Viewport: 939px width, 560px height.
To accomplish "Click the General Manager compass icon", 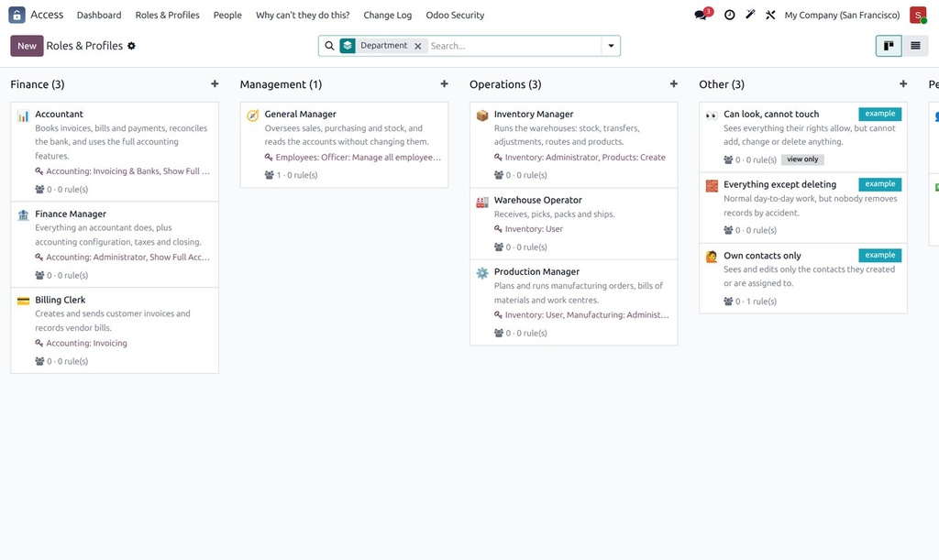I will [253, 115].
